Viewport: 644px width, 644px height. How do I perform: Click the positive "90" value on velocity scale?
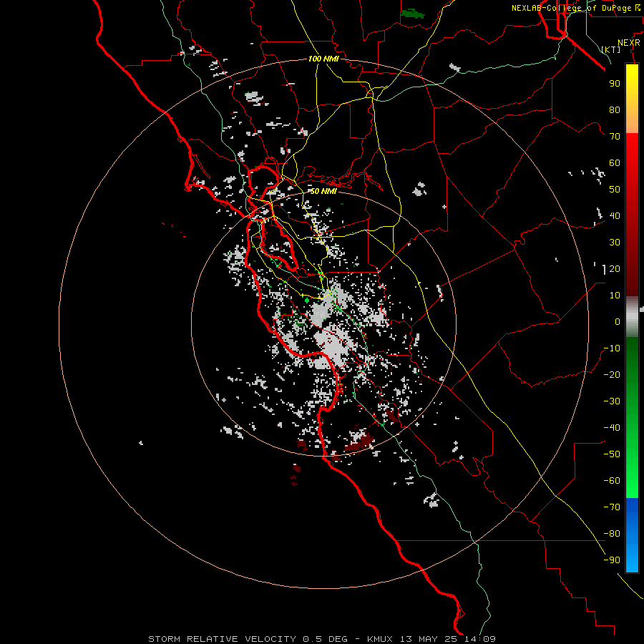tap(615, 84)
